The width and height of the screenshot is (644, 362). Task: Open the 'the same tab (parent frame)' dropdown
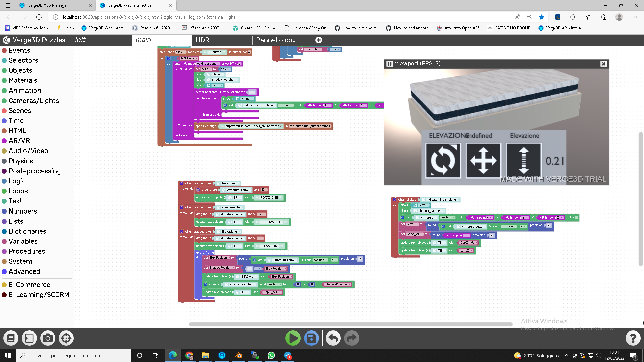(310, 126)
